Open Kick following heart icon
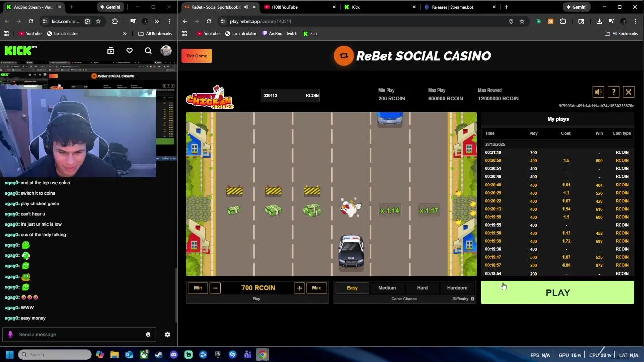 pyautogui.click(x=129, y=51)
